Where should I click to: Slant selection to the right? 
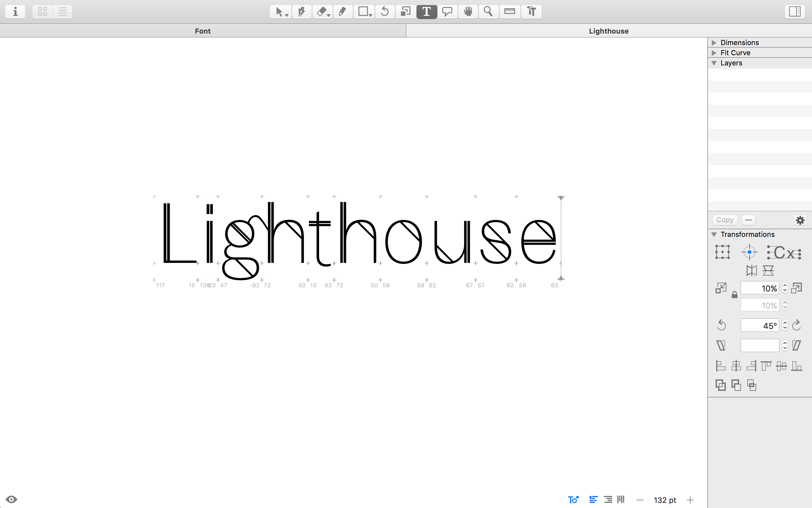click(x=796, y=345)
